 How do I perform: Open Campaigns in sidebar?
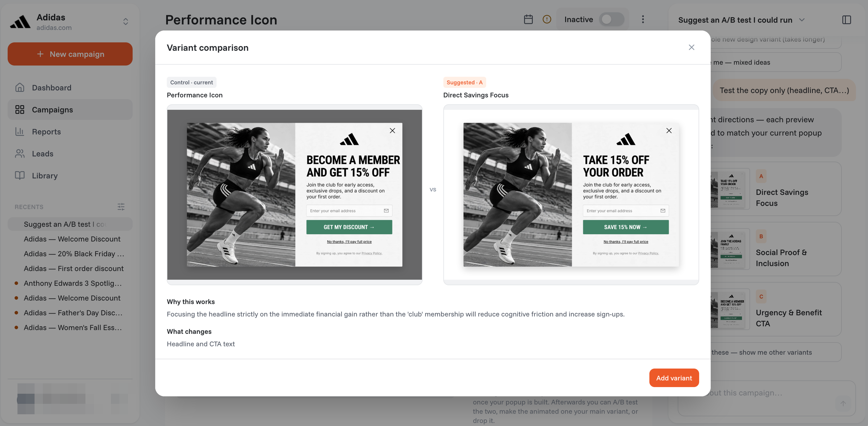tap(70, 109)
